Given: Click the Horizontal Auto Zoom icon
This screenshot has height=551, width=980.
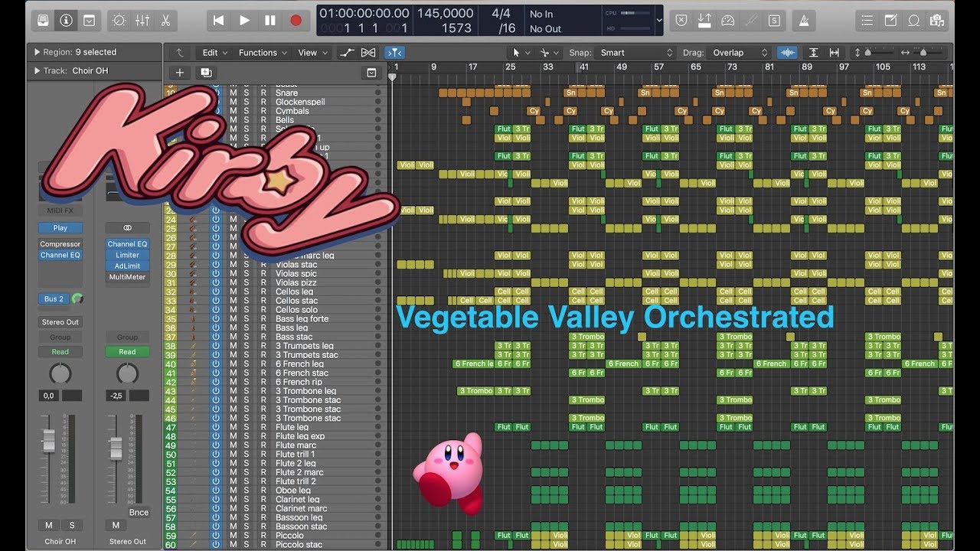Looking at the screenshot, I should (x=834, y=53).
